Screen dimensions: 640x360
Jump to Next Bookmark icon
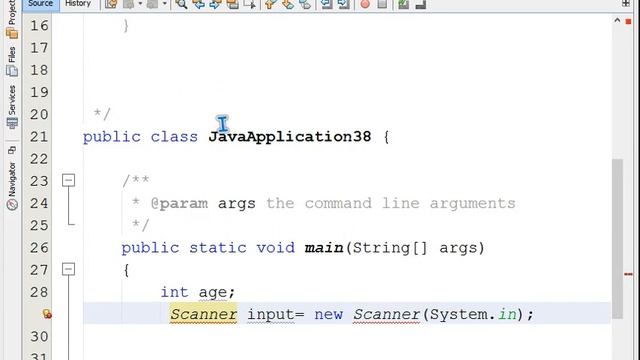288,4
